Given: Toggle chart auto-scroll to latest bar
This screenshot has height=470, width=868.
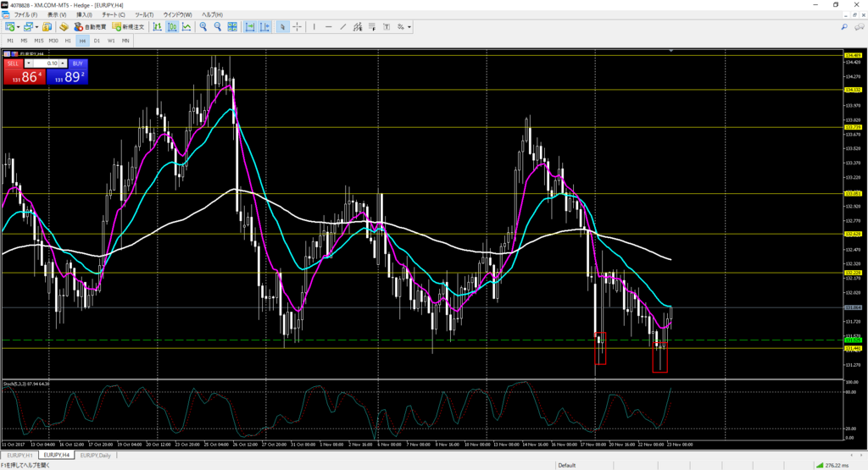Looking at the screenshot, I should click(x=250, y=26).
